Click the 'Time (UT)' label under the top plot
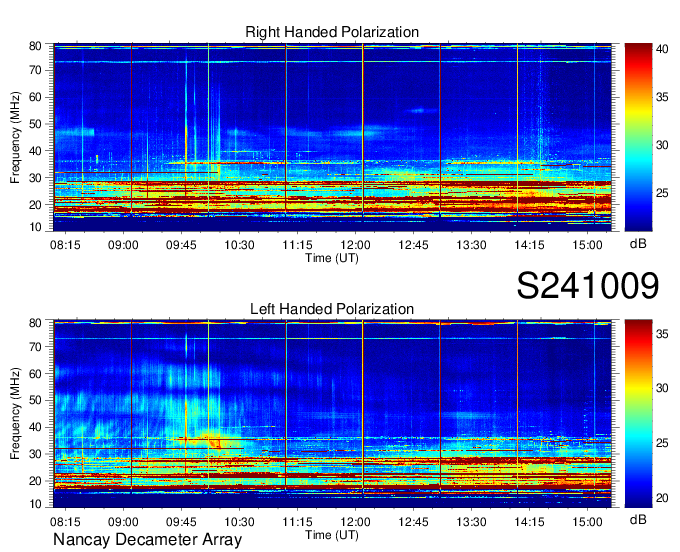This screenshot has height=552, width=680. (x=332, y=258)
